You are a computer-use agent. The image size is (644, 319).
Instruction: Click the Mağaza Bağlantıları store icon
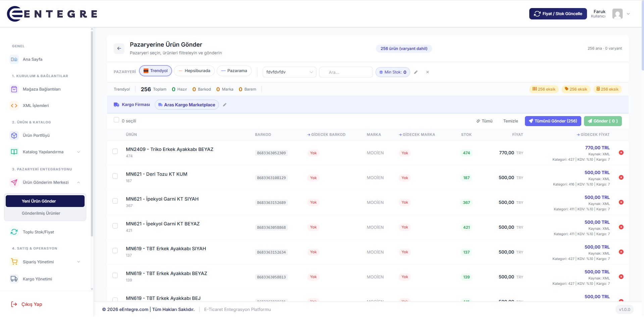(14, 89)
